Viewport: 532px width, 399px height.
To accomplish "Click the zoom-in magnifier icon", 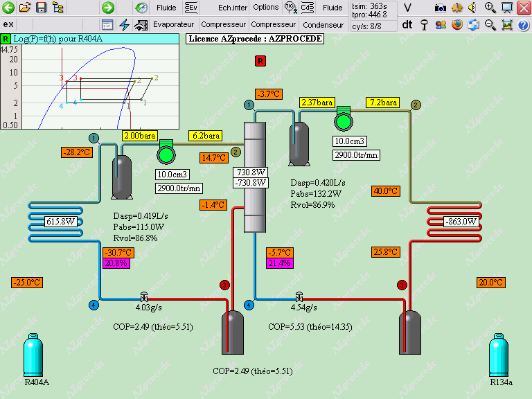I will click(490, 7).
